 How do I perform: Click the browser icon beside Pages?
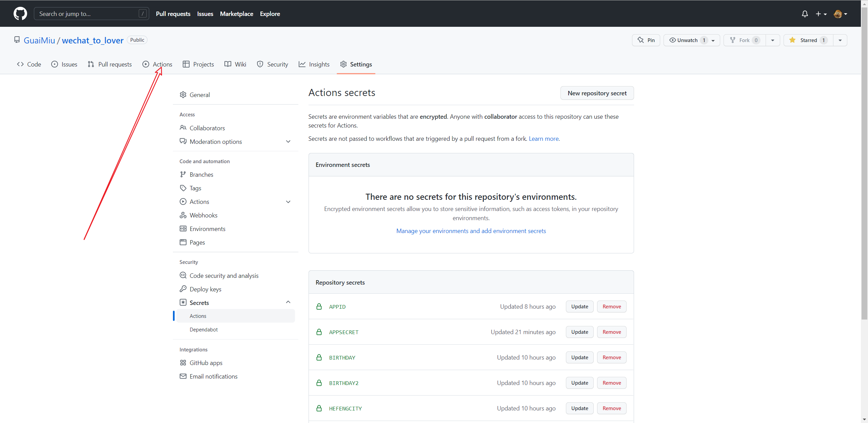183,242
